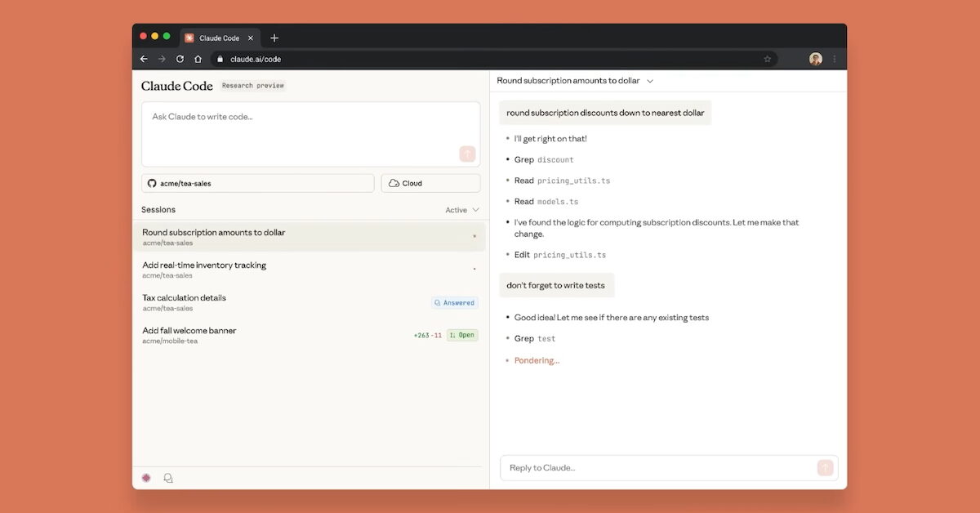Click the 'don't forget to write tests' message
The height and width of the screenshot is (513, 980).
[x=557, y=285]
